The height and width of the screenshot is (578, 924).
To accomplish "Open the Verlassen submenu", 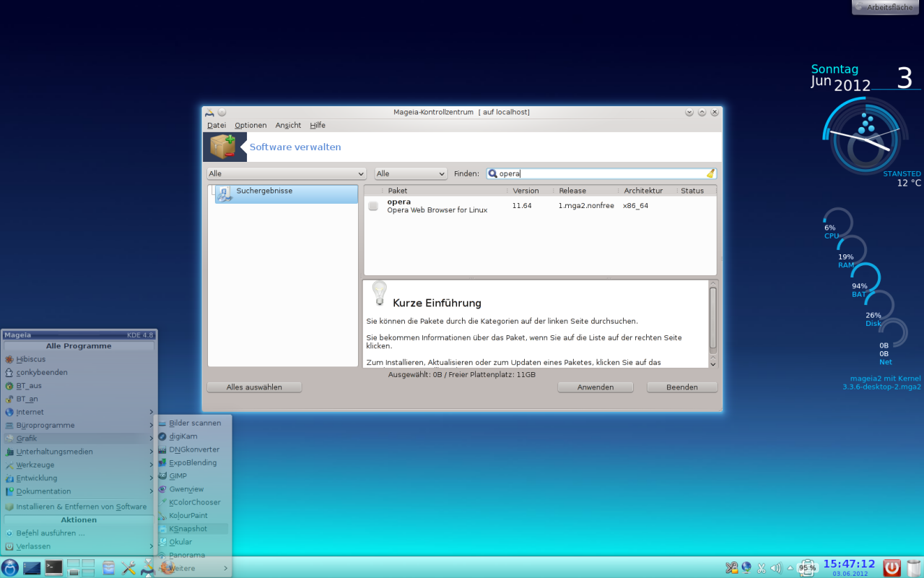I will [79, 546].
